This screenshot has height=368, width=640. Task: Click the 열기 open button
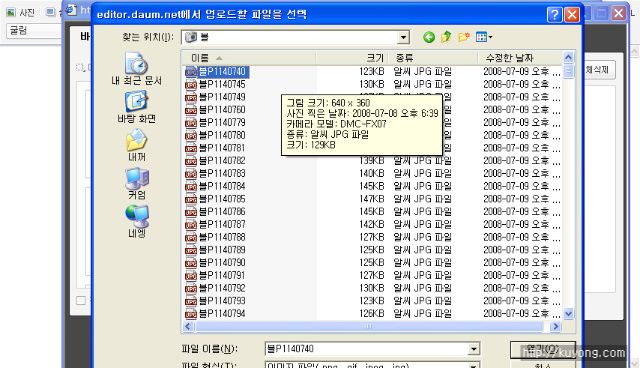tap(543, 350)
